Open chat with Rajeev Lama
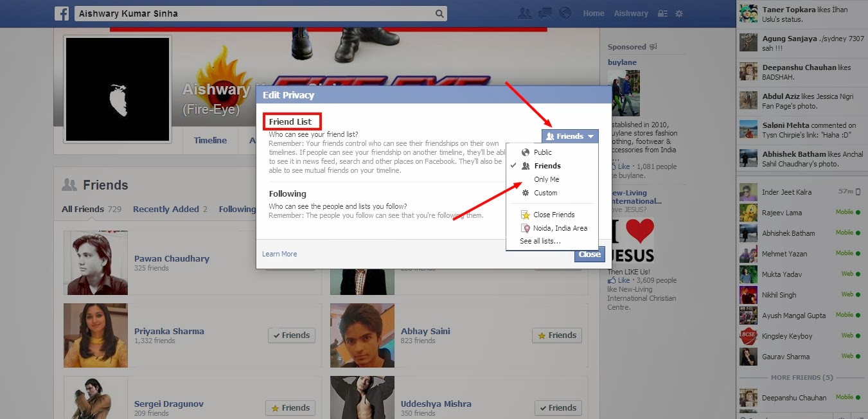 (x=801, y=212)
